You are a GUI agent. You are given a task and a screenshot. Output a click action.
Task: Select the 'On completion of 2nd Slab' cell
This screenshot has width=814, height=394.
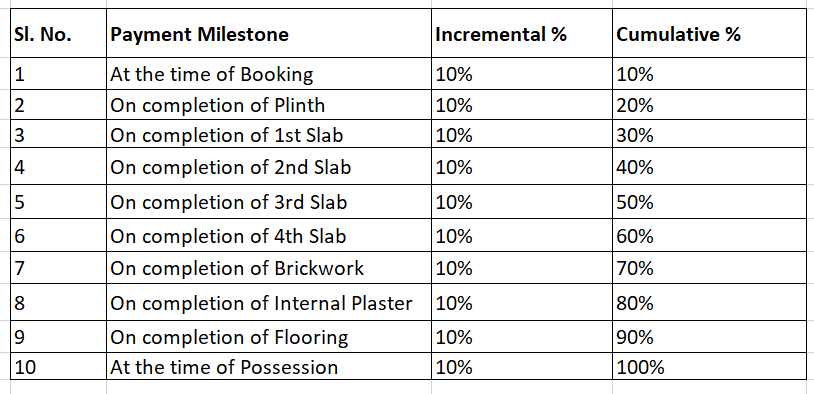(268, 167)
